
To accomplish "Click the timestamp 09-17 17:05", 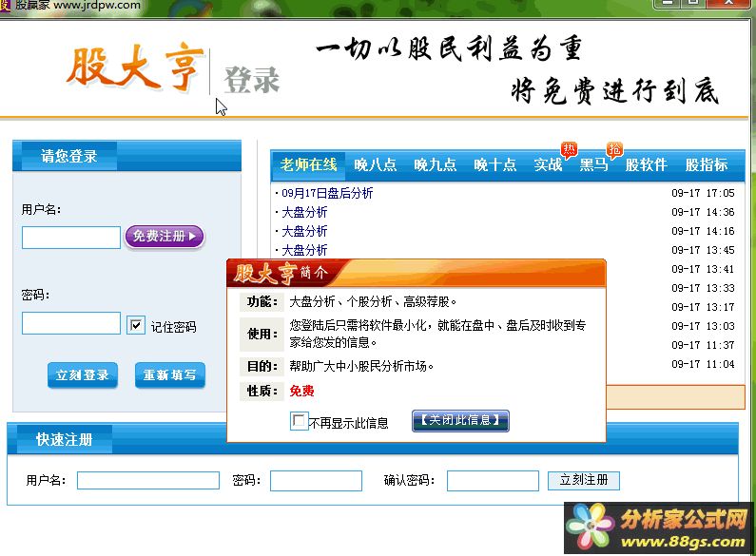I will pyautogui.click(x=703, y=193).
